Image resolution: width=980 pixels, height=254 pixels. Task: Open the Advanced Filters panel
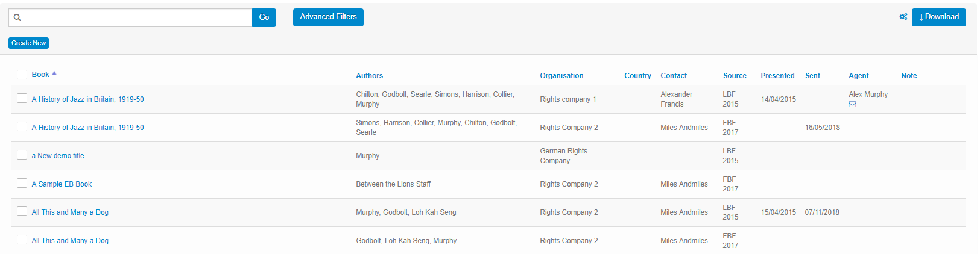[x=328, y=17]
